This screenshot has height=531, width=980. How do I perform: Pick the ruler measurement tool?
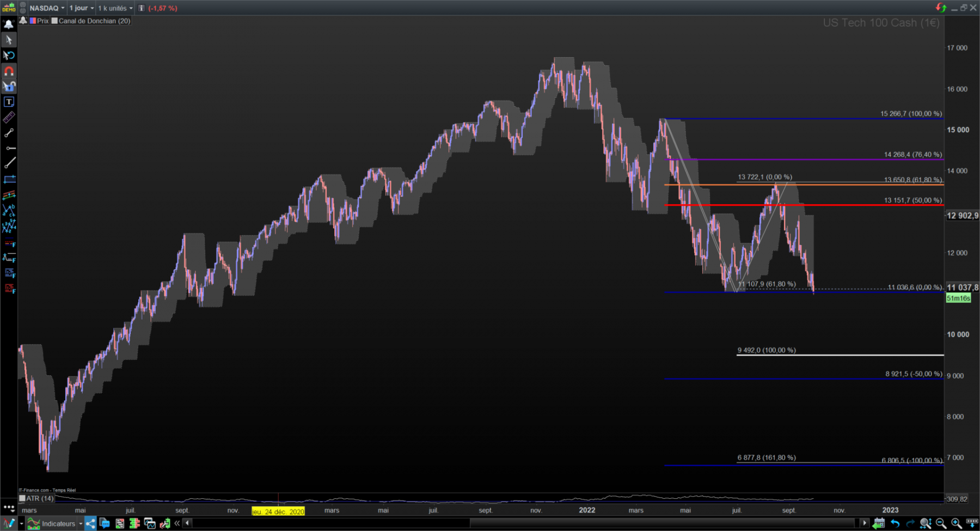point(9,117)
